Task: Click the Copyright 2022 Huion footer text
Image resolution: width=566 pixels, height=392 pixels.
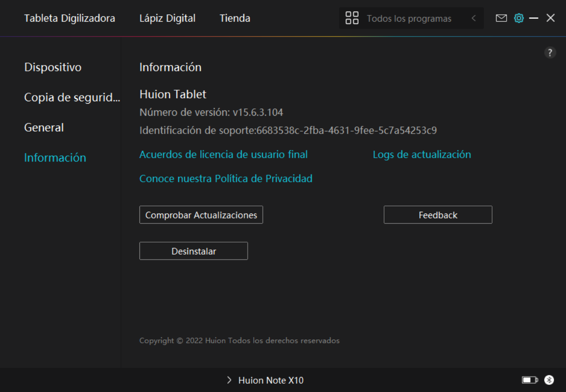Action: 239,340
